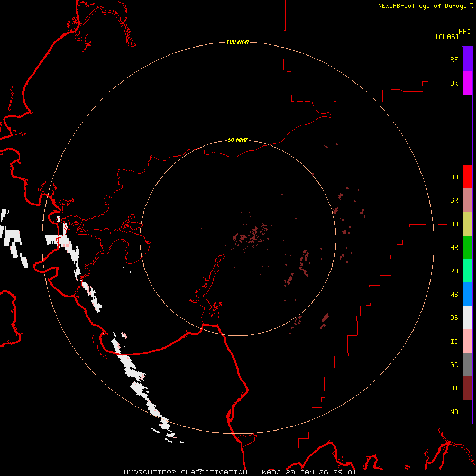476x476 pixels.
Task: Click the RA legend label
Action: tap(454, 271)
